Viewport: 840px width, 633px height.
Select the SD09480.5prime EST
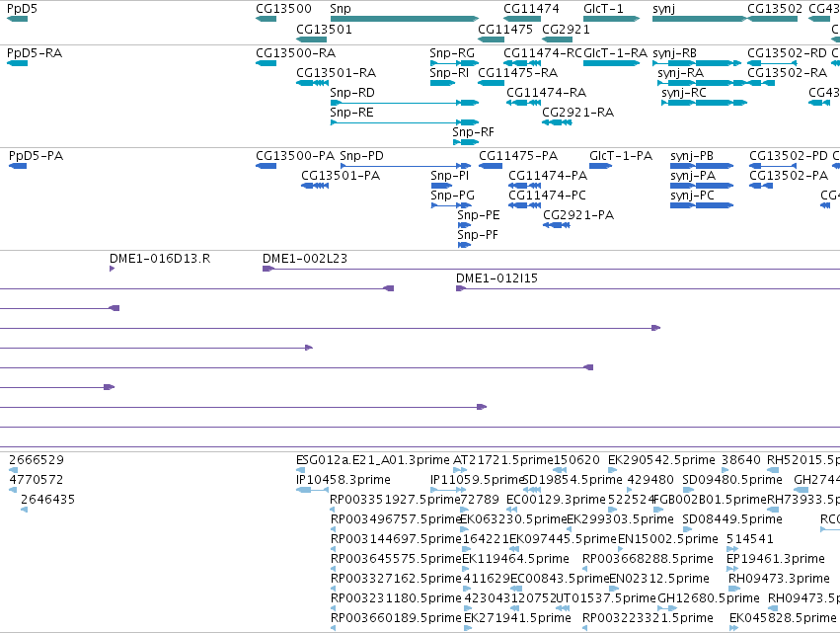(x=688, y=490)
